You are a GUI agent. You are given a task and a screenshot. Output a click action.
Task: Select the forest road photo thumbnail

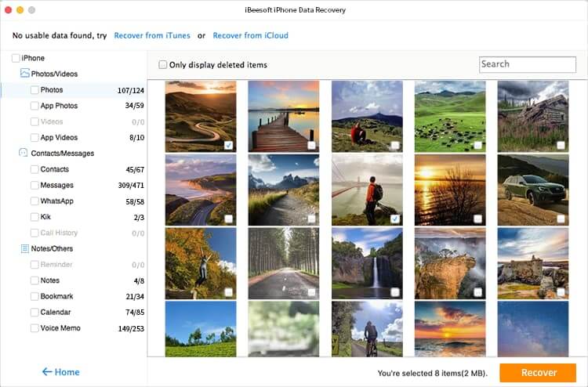(x=284, y=262)
